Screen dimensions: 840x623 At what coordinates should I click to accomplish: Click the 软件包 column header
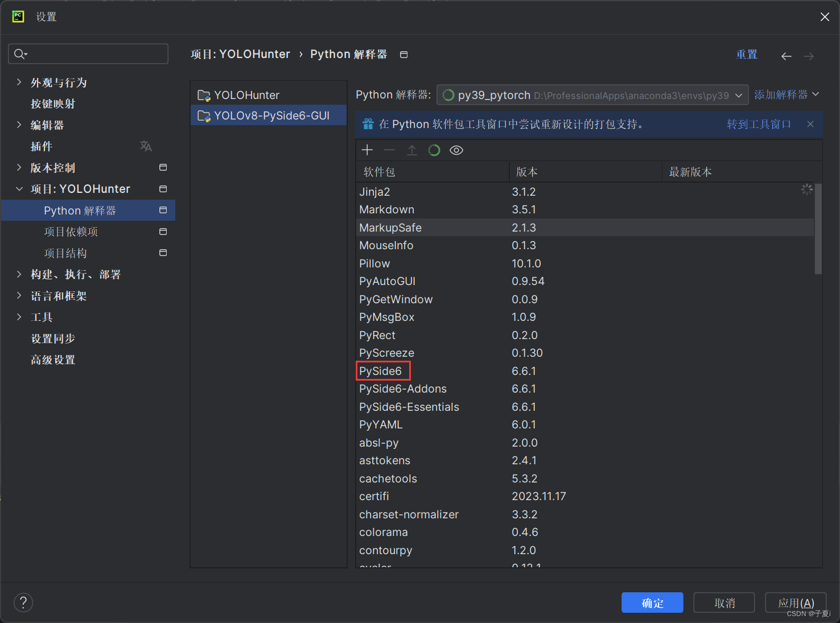tap(433, 172)
